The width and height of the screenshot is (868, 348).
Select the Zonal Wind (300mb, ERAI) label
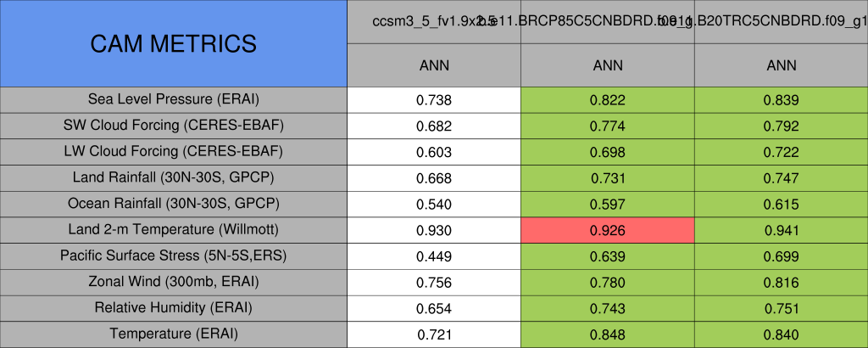(x=173, y=282)
